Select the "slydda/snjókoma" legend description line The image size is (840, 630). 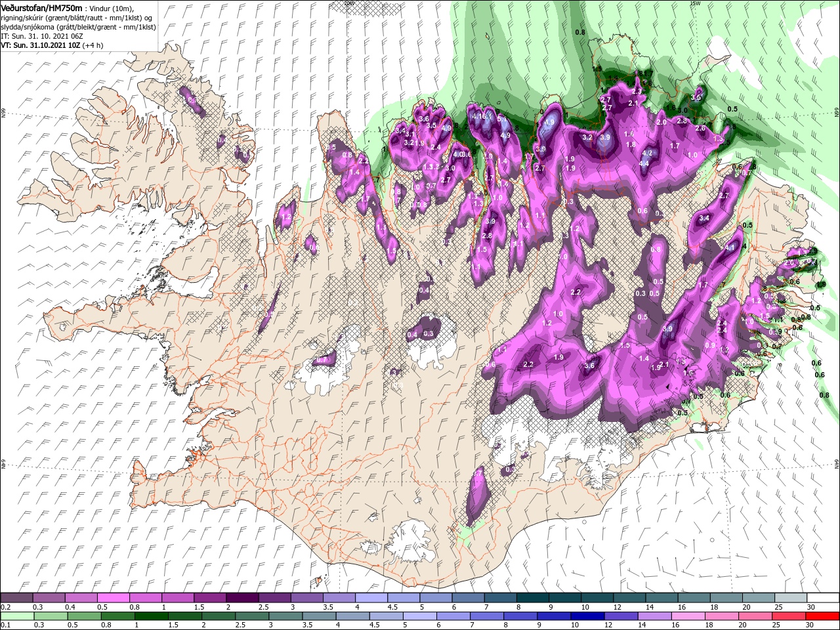point(79,27)
